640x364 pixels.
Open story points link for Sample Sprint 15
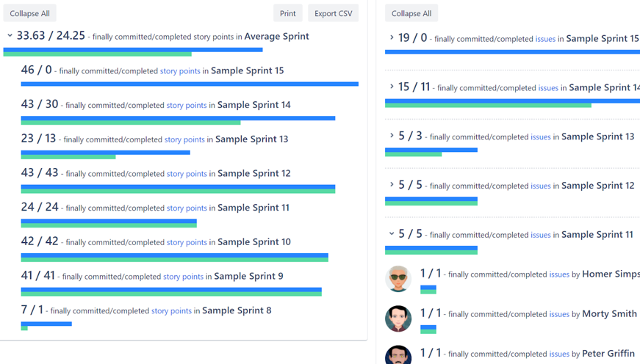pyautogui.click(x=180, y=71)
